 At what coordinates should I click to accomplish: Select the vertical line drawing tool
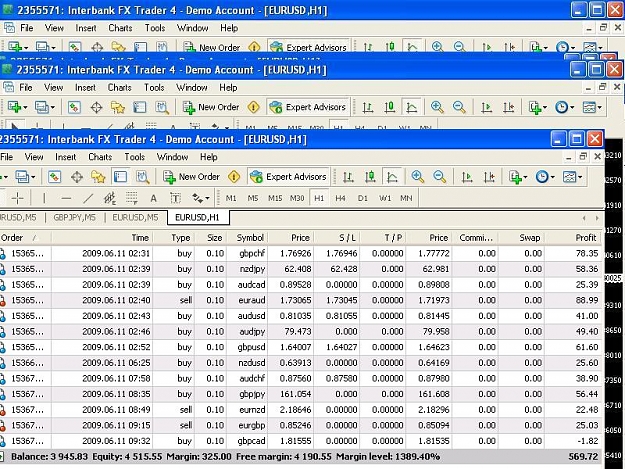(x=44, y=198)
